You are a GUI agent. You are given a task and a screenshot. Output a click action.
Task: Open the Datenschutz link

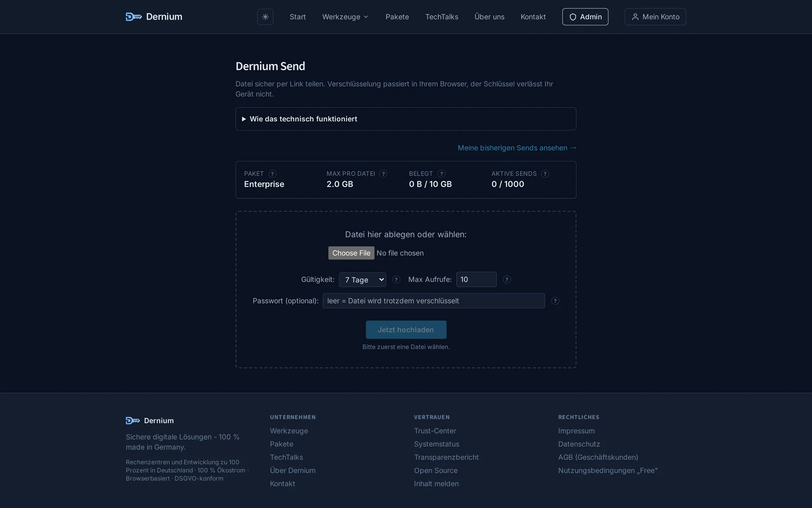tap(579, 444)
